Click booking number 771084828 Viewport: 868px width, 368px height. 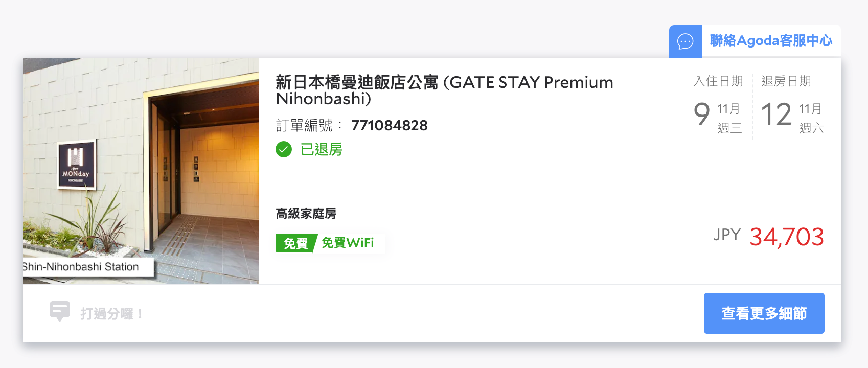coord(390,125)
